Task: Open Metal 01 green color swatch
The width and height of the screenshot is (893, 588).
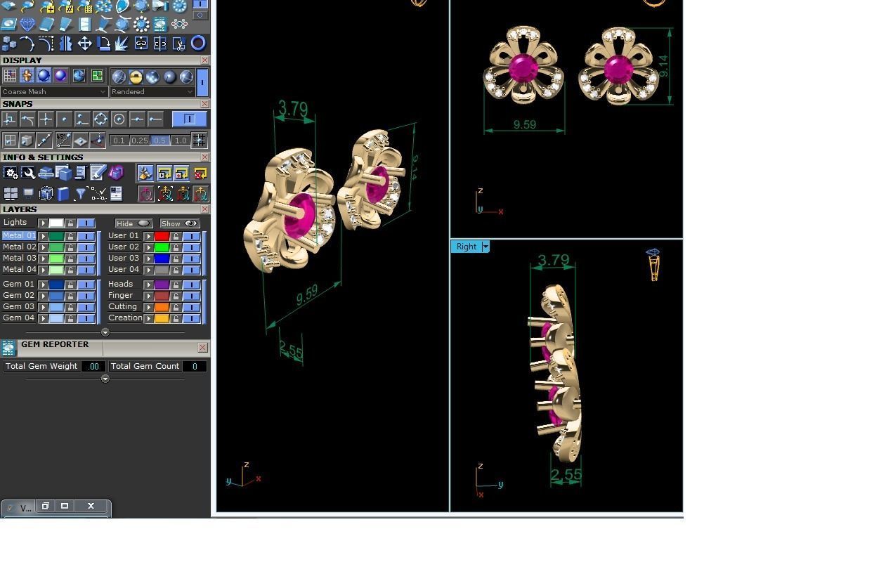Action: click(x=56, y=236)
